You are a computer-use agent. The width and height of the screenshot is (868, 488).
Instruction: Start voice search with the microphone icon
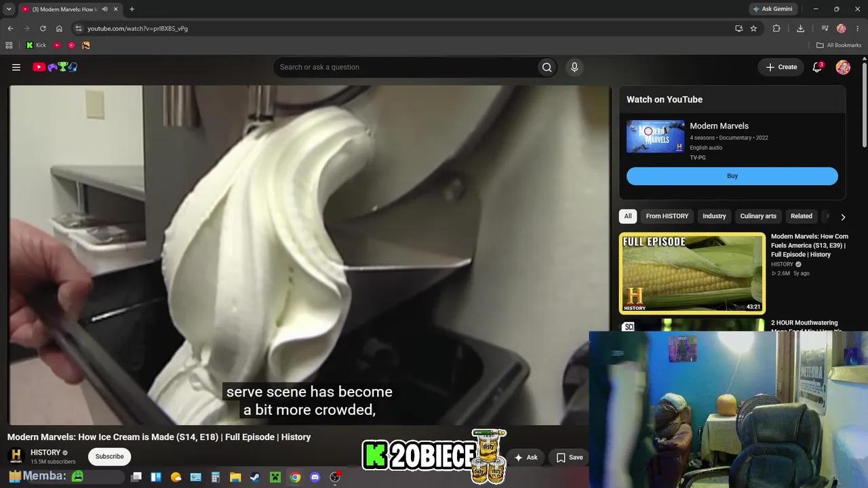(574, 67)
